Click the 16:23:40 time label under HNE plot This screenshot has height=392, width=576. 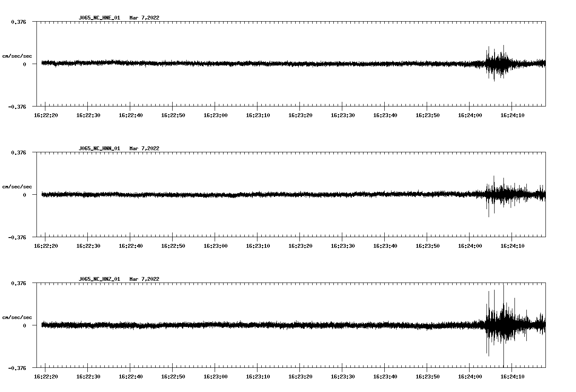point(385,115)
